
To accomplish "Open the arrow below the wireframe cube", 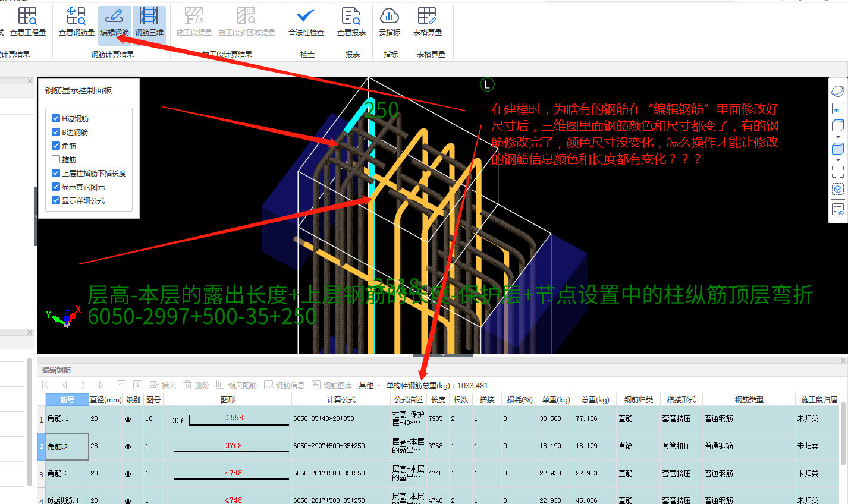I will [838, 137].
